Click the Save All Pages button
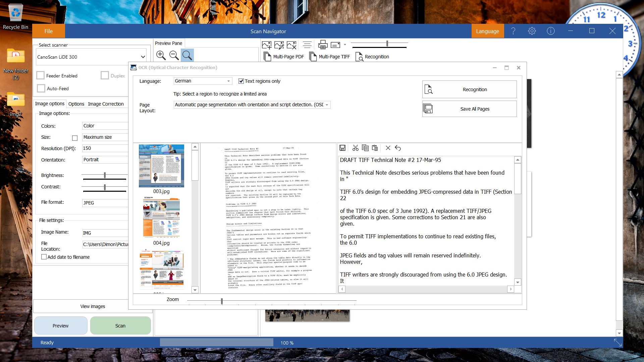The height and width of the screenshot is (362, 644). (x=469, y=109)
